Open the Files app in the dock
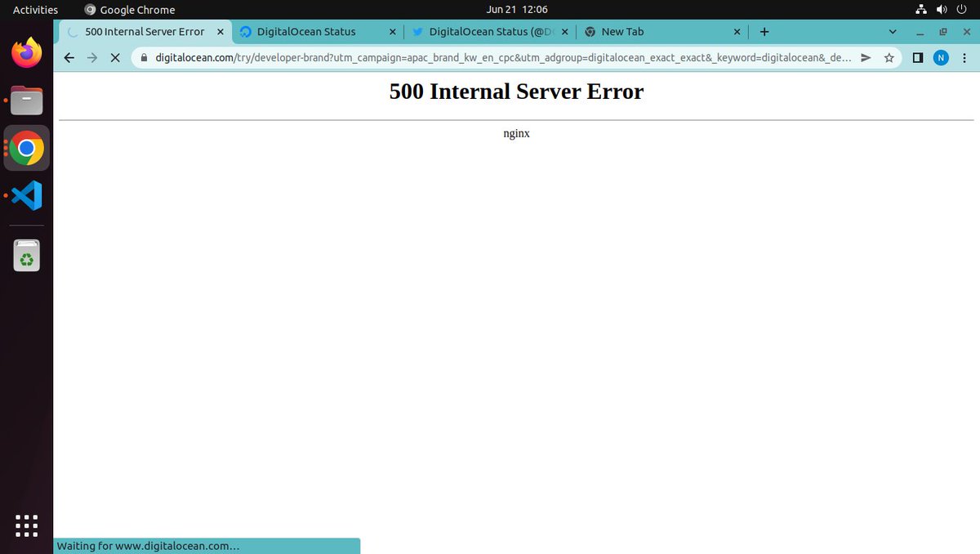 [27, 101]
